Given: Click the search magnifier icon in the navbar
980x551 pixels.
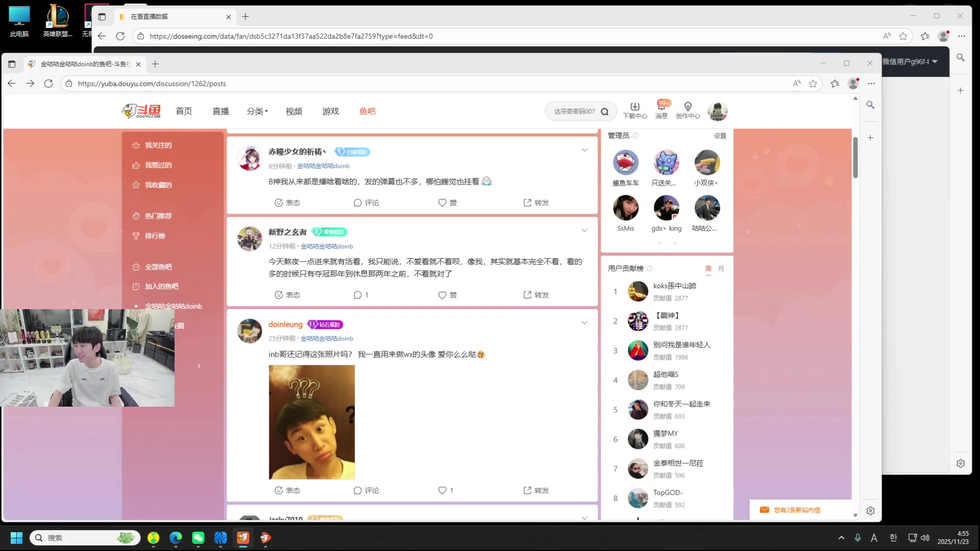Looking at the screenshot, I should [605, 111].
